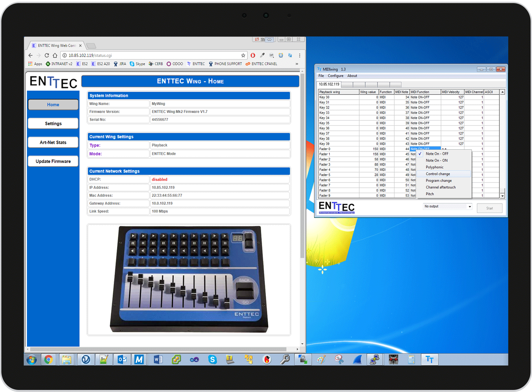532x392 pixels.
Task: Click the Start button in MIDIwing
Action: point(489,208)
